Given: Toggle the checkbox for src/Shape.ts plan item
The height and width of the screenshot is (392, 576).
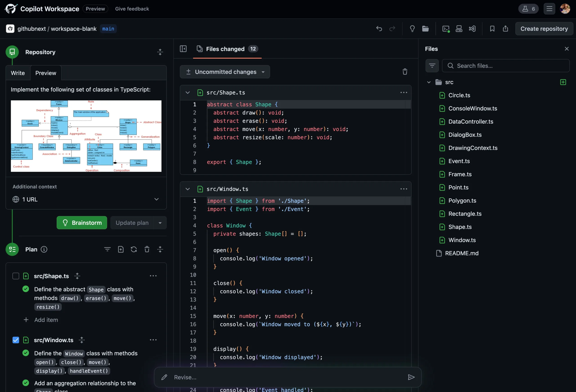Looking at the screenshot, I should pyautogui.click(x=15, y=276).
